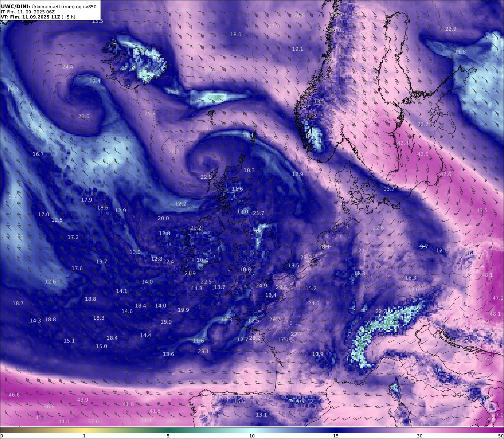Click the 11.9 value label
This screenshot has width=504, height=439.
pyautogui.click(x=173, y=92)
